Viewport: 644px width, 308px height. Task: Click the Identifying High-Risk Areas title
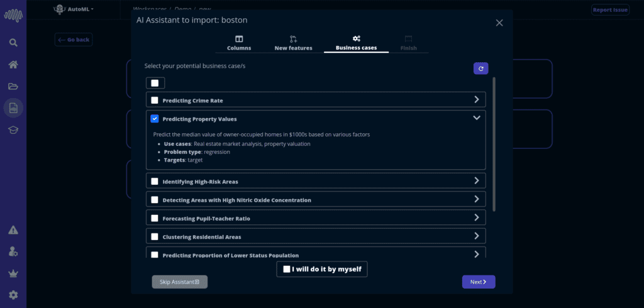(200, 182)
